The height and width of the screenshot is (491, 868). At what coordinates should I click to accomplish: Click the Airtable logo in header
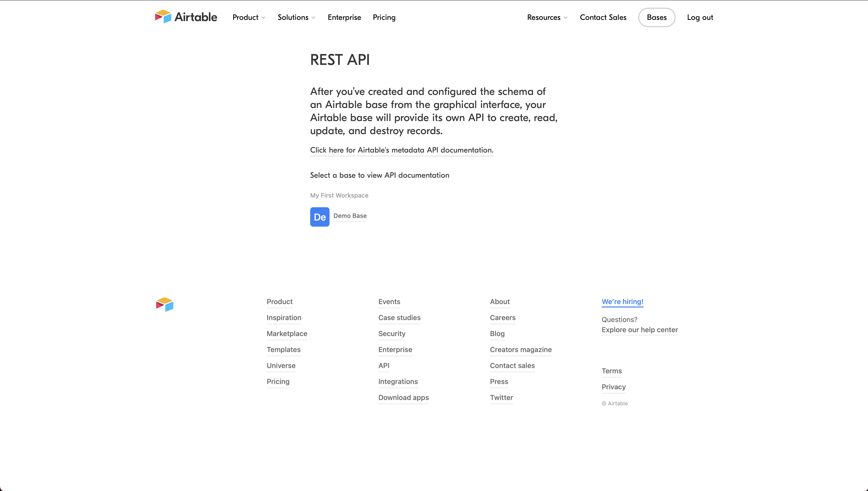click(x=186, y=17)
